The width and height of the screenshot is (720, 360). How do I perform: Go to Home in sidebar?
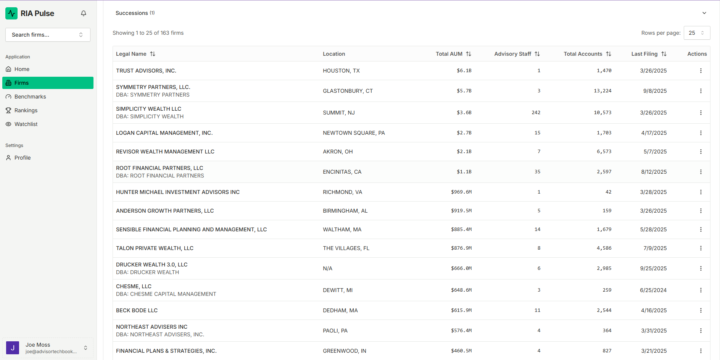pos(48,69)
